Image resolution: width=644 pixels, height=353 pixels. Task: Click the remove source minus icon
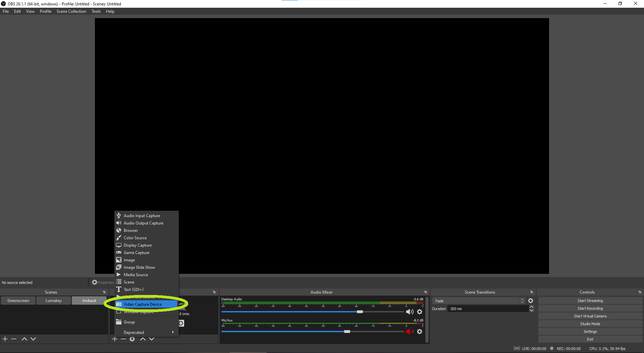point(123,339)
